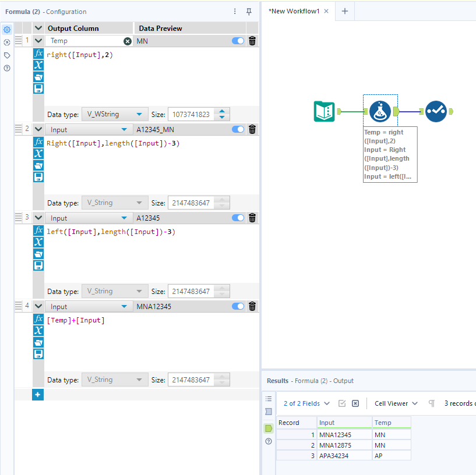Select the Formula tool on canvas
Screen dimensions: 476x475
(x=380, y=111)
